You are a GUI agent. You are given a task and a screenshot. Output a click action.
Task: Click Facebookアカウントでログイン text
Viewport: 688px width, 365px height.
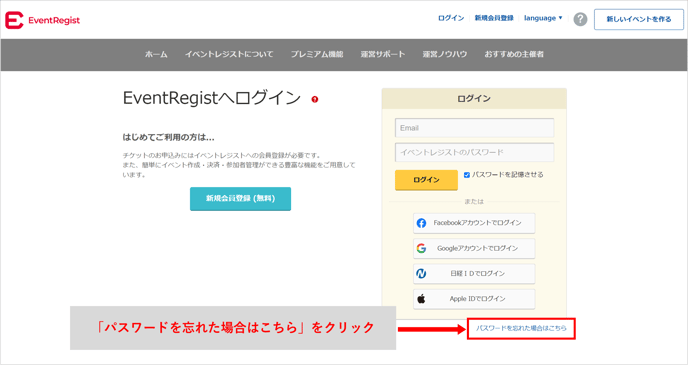pyautogui.click(x=477, y=223)
